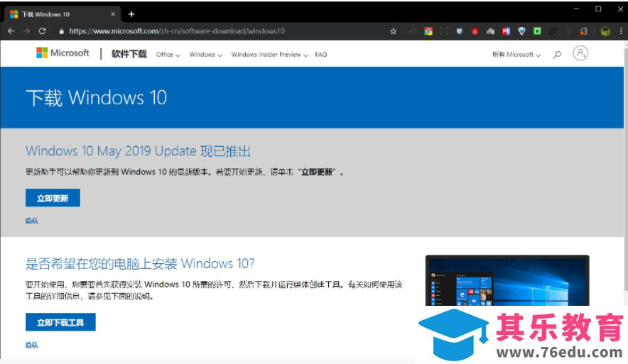Open 隐私 link under 立即下载工具
628x364 pixels.
[x=32, y=345]
